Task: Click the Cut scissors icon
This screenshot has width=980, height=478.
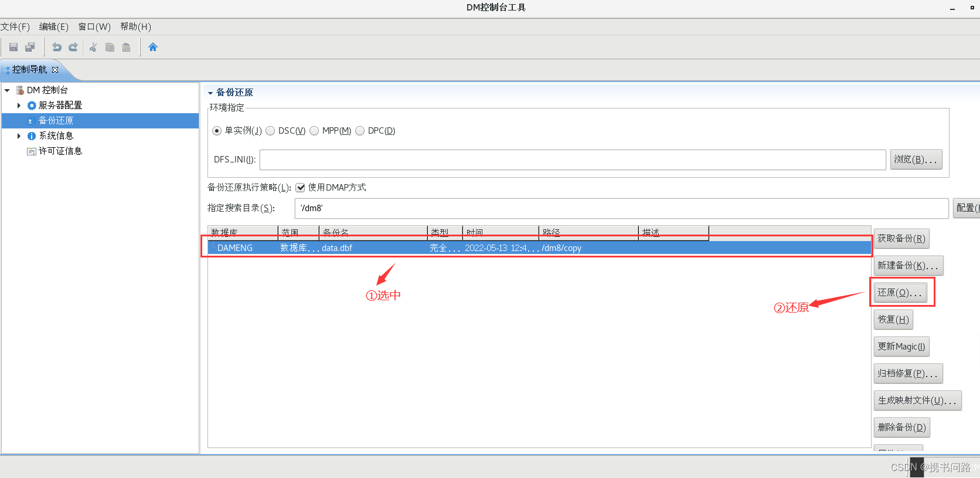Action: [93, 47]
